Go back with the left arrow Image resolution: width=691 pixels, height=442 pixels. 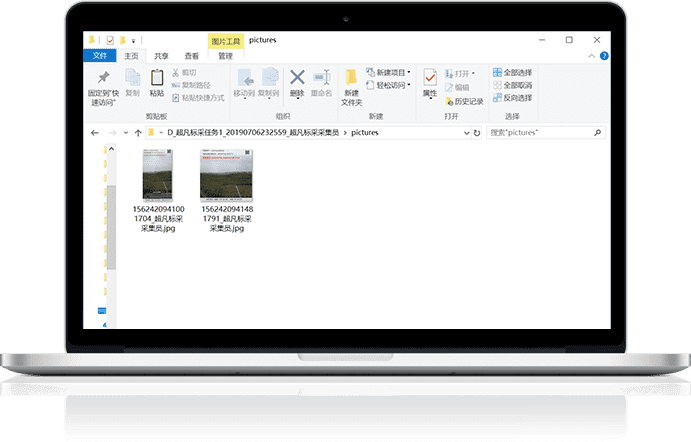pyautogui.click(x=94, y=133)
